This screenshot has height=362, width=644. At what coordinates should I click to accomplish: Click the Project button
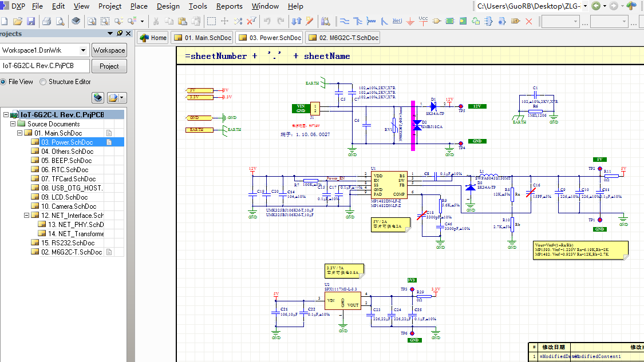pyautogui.click(x=109, y=66)
